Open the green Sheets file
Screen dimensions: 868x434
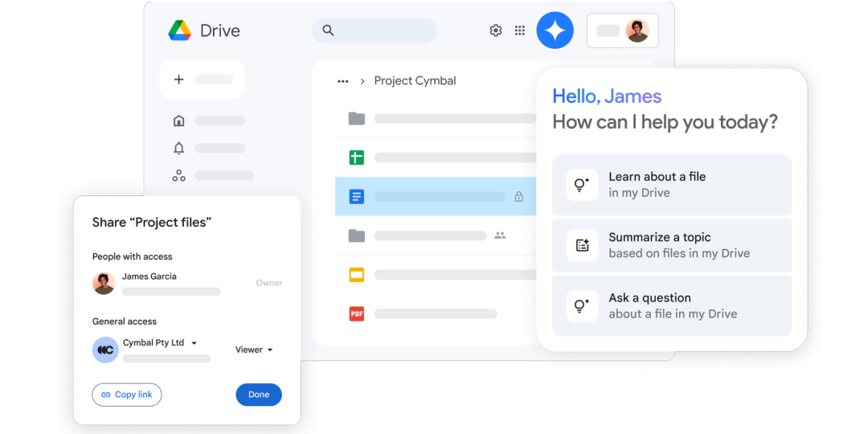point(357,158)
